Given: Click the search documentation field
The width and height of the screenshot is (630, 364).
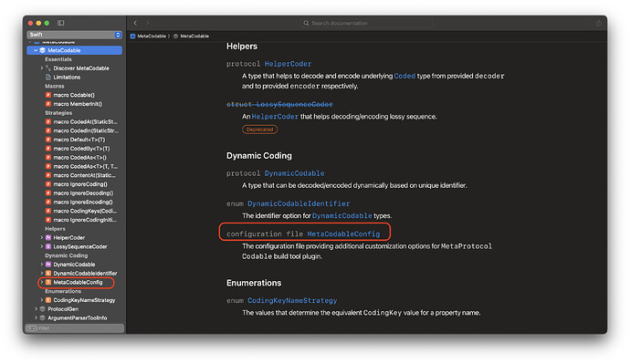Looking at the screenshot, I should click(x=368, y=24).
